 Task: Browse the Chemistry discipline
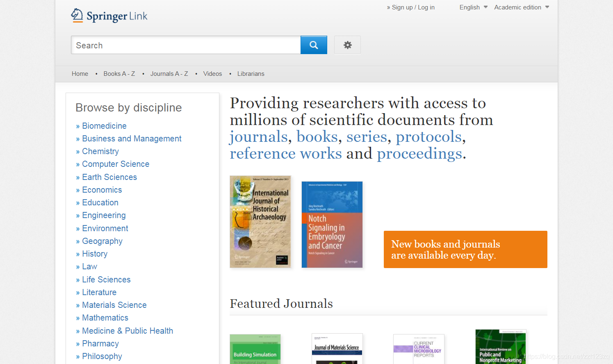pyautogui.click(x=100, y=151)
